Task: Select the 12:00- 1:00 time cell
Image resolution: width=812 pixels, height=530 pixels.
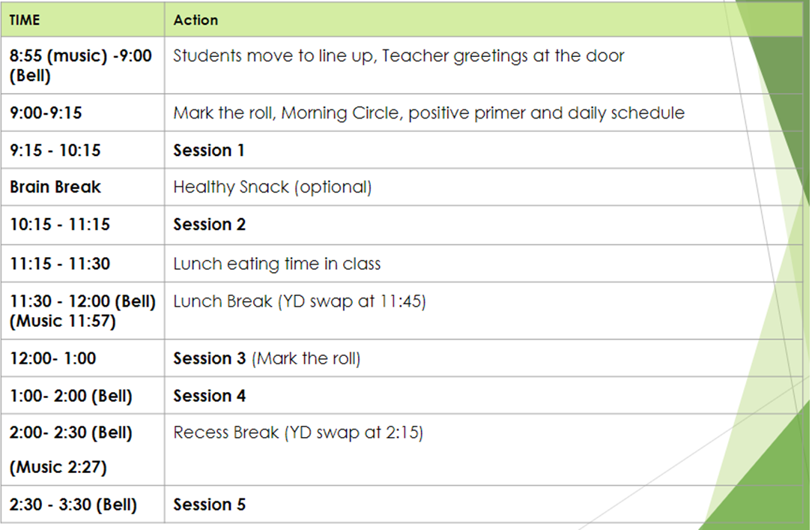Action: click(x=53, y=358)
